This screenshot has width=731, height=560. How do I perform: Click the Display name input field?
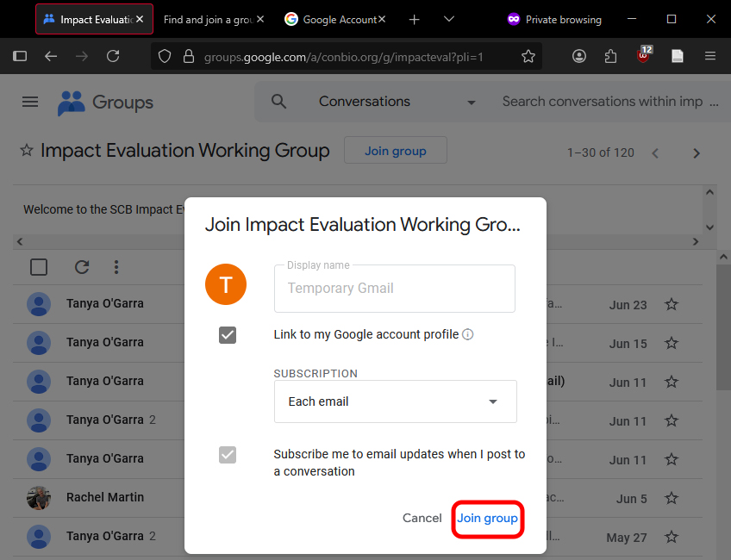(395, 289)
